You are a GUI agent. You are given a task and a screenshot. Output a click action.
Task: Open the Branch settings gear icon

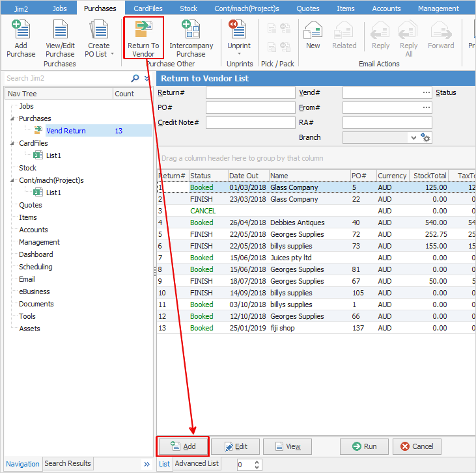[x=425, y=137]
